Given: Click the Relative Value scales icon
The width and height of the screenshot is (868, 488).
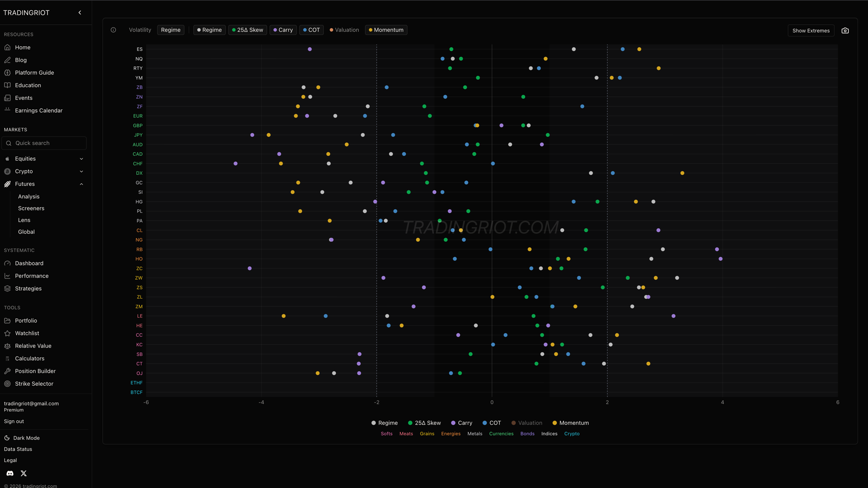Looking at the screenshot, I should click(7, 346).
